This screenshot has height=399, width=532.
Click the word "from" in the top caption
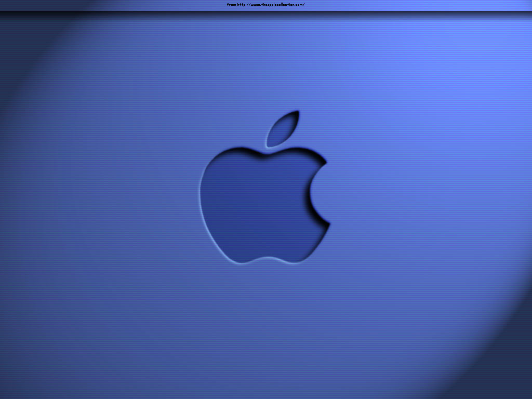click(231, 5)
